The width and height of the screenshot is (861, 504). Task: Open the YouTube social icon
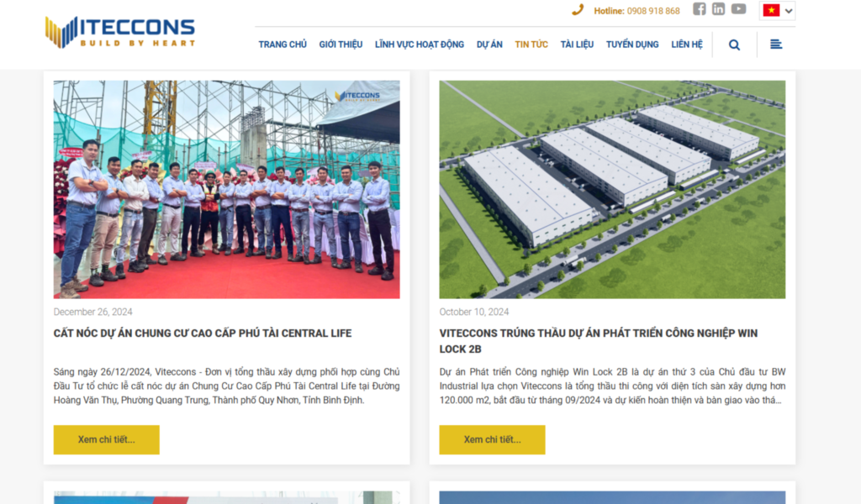coord(738,8)
